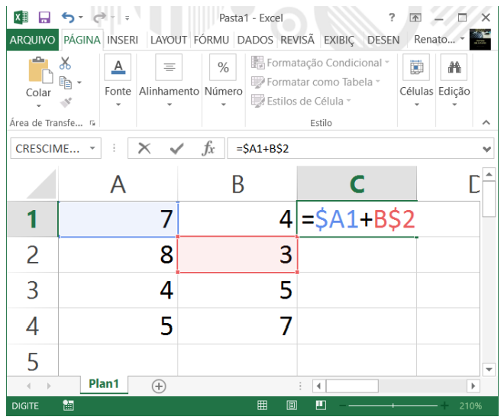The height and width of the screenshot is (420, 504).
Task: Collapse the ribbon with the chevron
Action: pos(486,122)
